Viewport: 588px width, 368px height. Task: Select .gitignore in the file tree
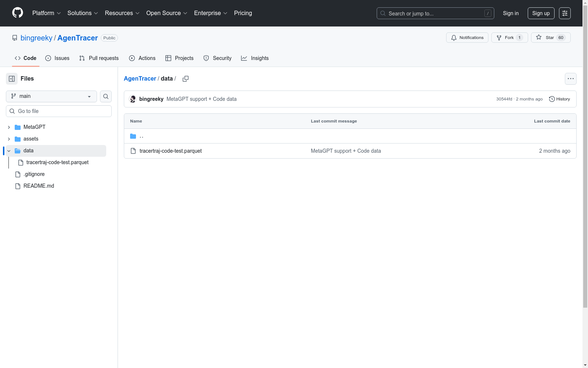pos(34,174)
